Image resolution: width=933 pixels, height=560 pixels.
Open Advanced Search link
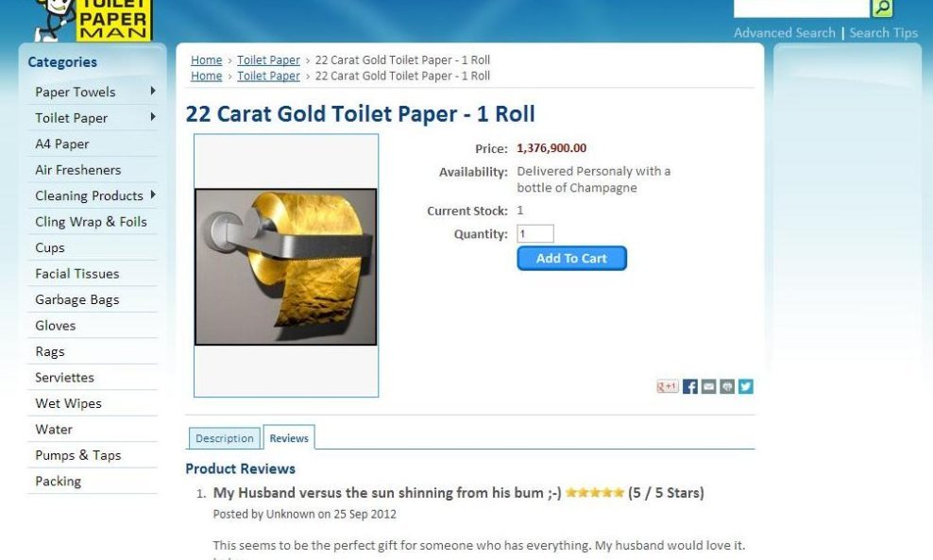point(784,33)
